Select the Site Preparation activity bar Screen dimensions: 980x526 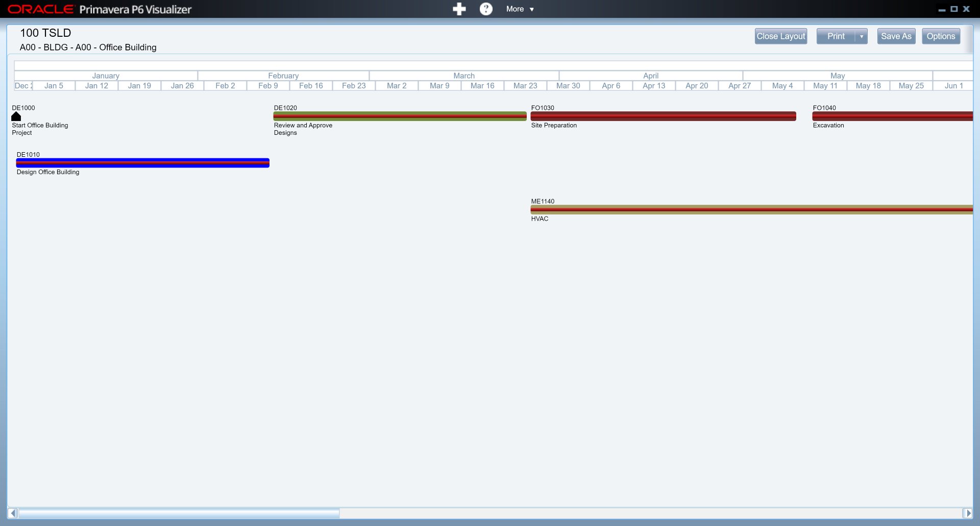(x=663, y=116)
